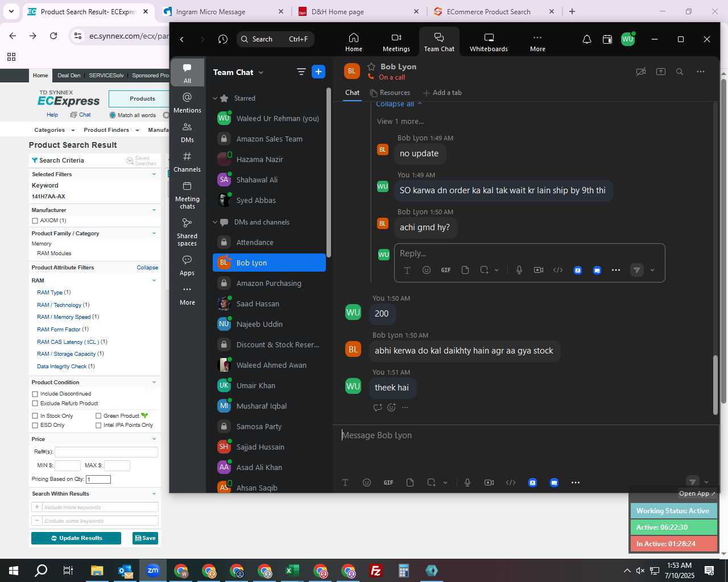Open Resources tab in chat
Viewport: 728px width, 582px height.
pos(390,93)
